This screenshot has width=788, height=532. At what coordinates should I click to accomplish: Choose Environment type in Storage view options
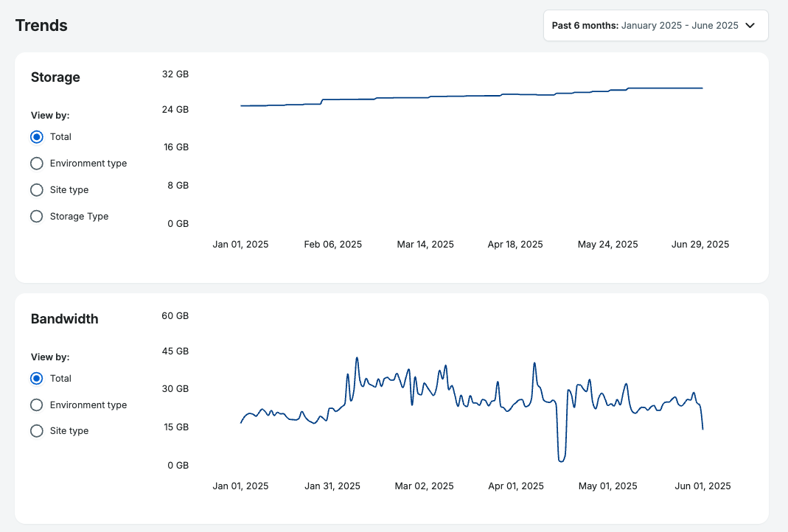pyautogui.click(x=37, y=164)
